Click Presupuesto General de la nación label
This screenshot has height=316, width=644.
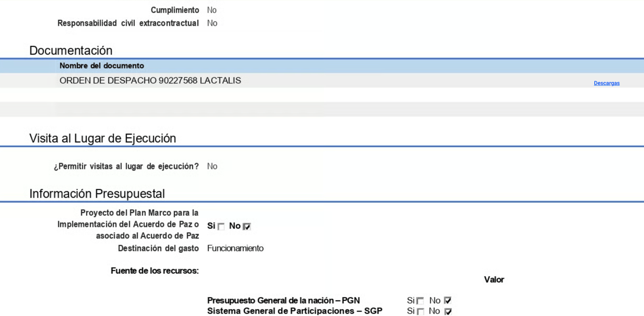point(284,300)
